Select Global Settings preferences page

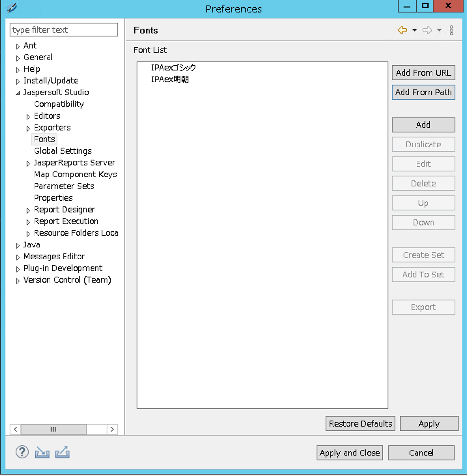coord(63,151)
